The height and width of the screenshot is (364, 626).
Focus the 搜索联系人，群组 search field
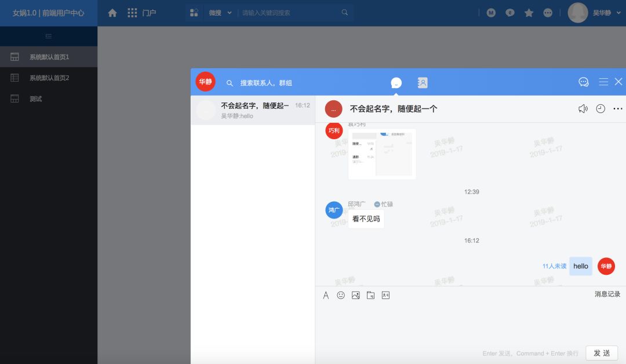coord(266,83)
